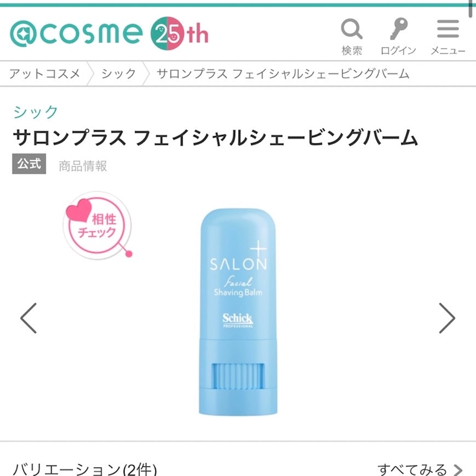Click the 公式 label badge

pyautogui.click(x=29, y=164)
